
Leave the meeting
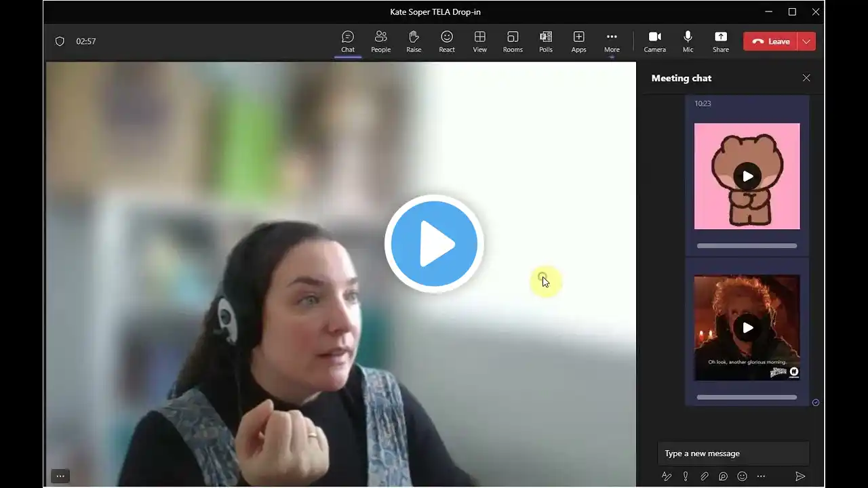point(770,41)
